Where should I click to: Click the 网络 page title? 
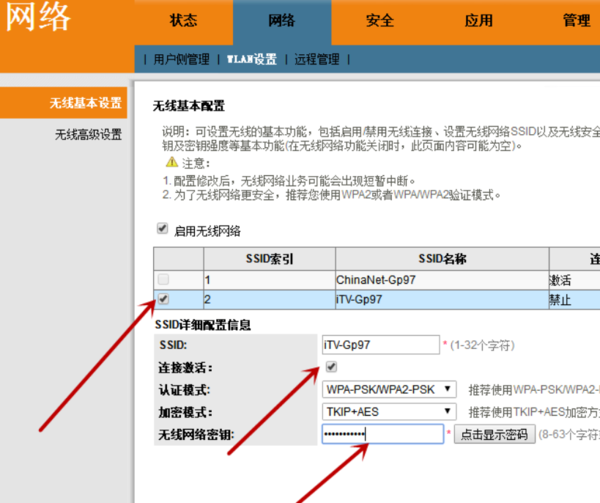38,17
